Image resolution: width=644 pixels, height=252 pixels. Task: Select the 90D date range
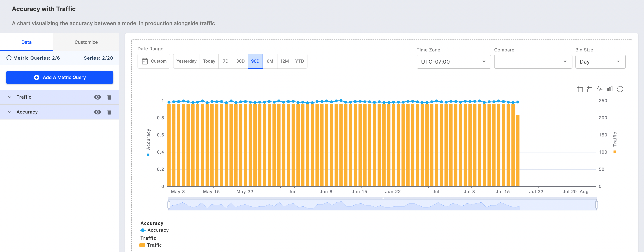coord(255,61)
